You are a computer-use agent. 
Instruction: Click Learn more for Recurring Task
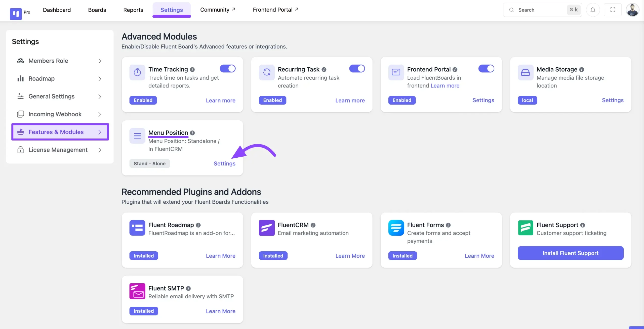click(x=350, y=101)
